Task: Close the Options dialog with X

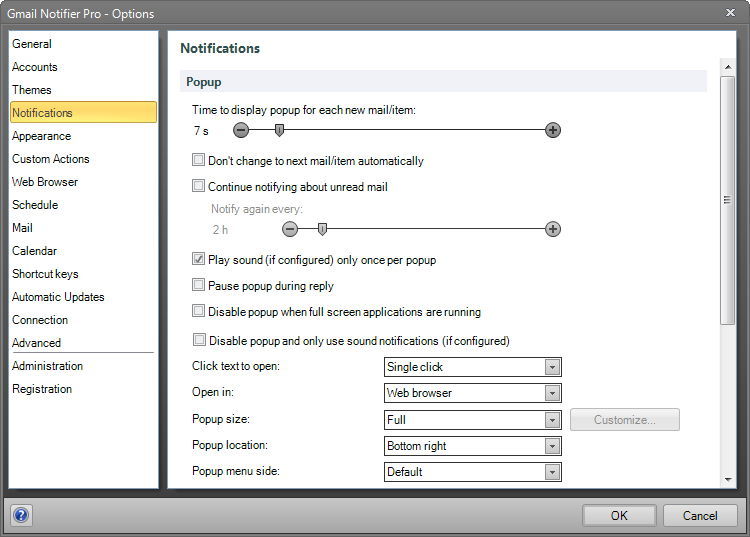Action: 730,13
